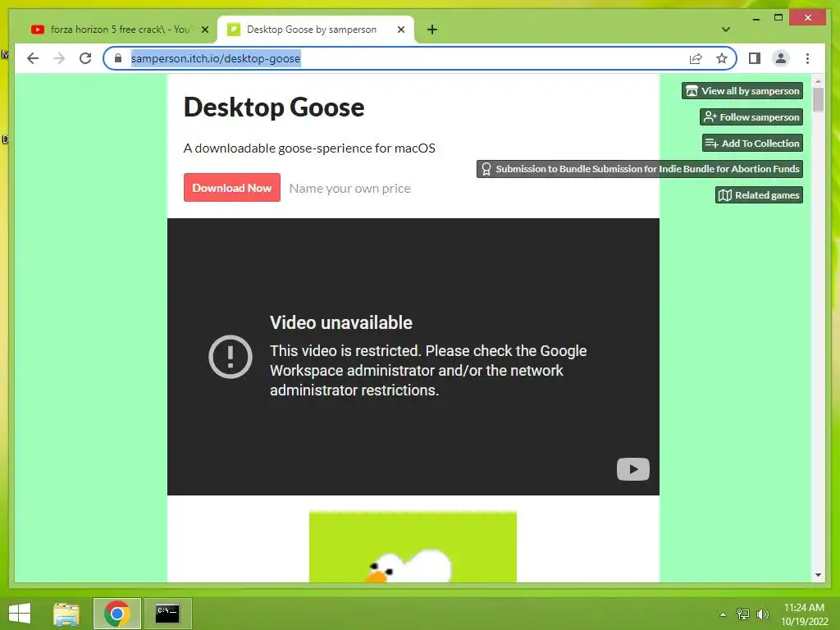Click the page scrollbar thumb

818,99
